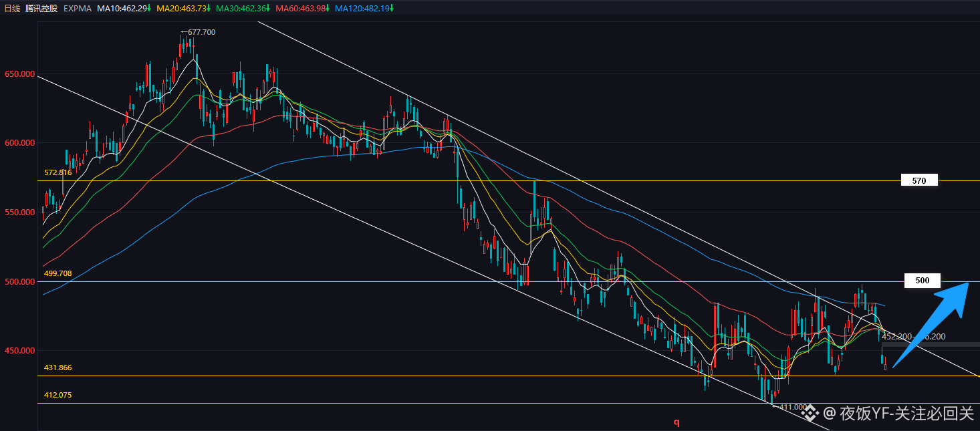This screenshot has width=980, height=431.
Task: Click the MA10:462.29 indicator value
Action: coord(124,9)
